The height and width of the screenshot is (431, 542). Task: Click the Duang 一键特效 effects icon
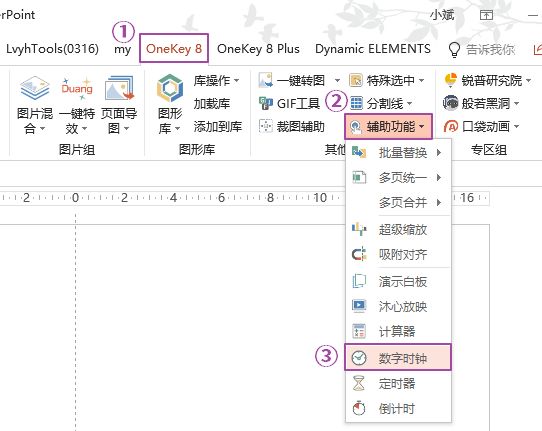[77, 88]
